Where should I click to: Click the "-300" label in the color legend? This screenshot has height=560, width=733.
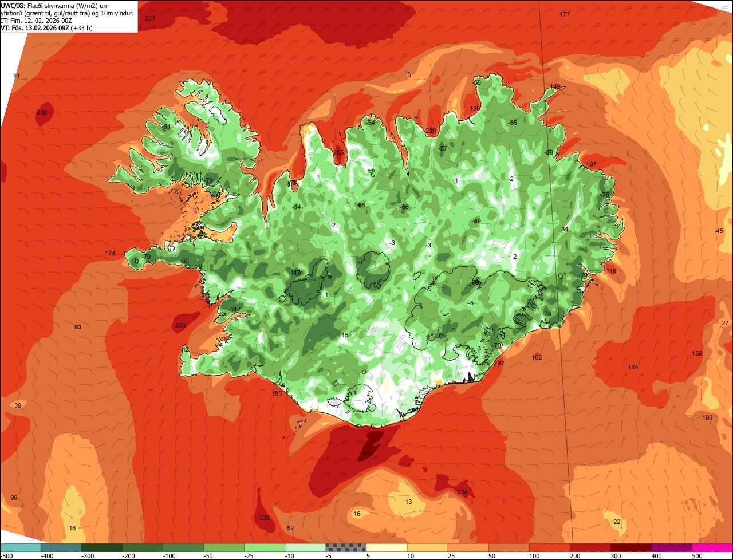pos(87,556)
